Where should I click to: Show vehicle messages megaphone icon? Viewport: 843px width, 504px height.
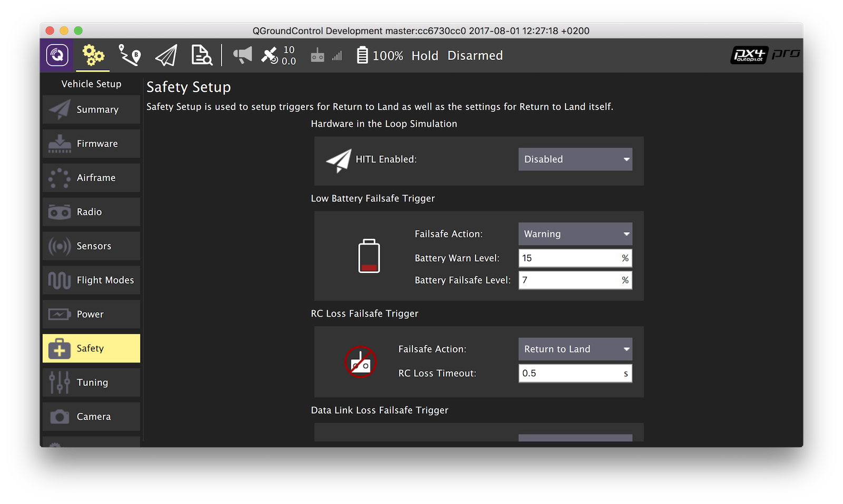click(x=242, y=55)
